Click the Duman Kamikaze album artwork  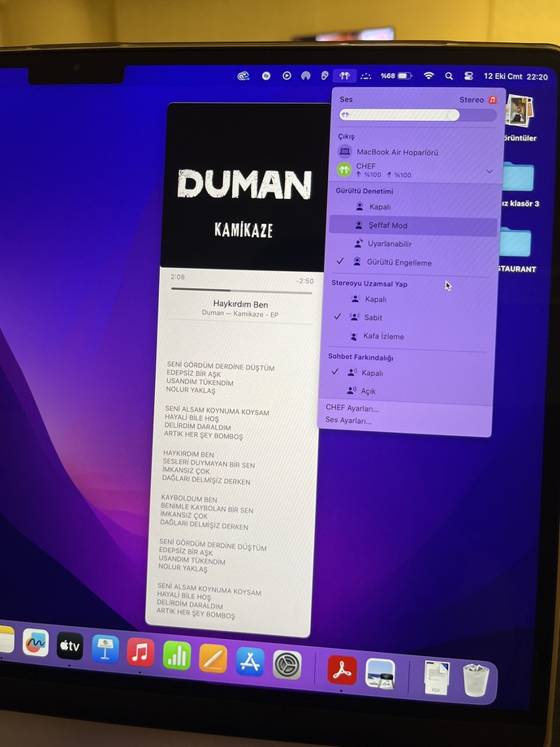pos(246,186)
